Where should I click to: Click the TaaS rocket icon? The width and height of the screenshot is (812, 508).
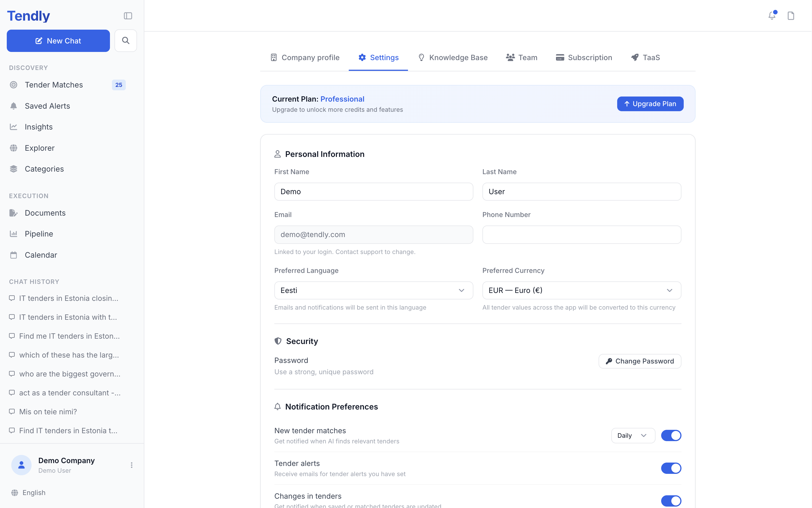click(x=635, y=58)
